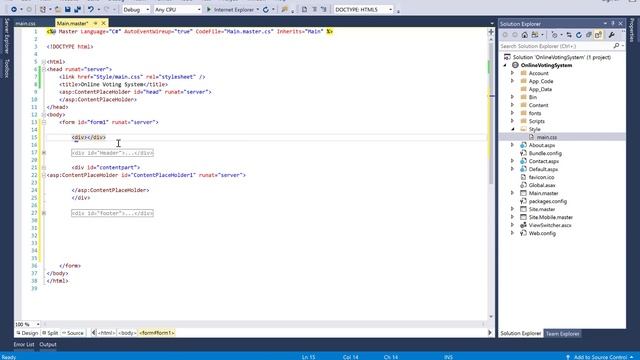Open the Server Explorer side tab
Screen dimensions: 640x360
pos(7,36)
